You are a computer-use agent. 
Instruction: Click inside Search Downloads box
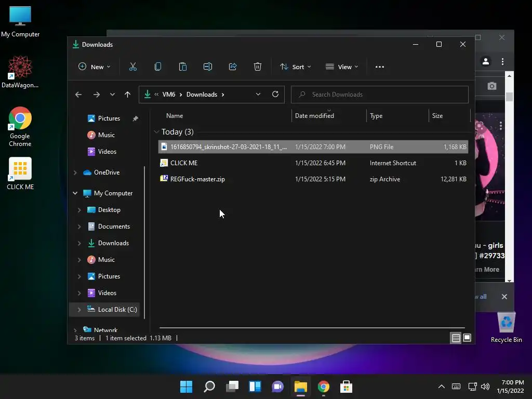pyautogui.click(x=380, y=95)
